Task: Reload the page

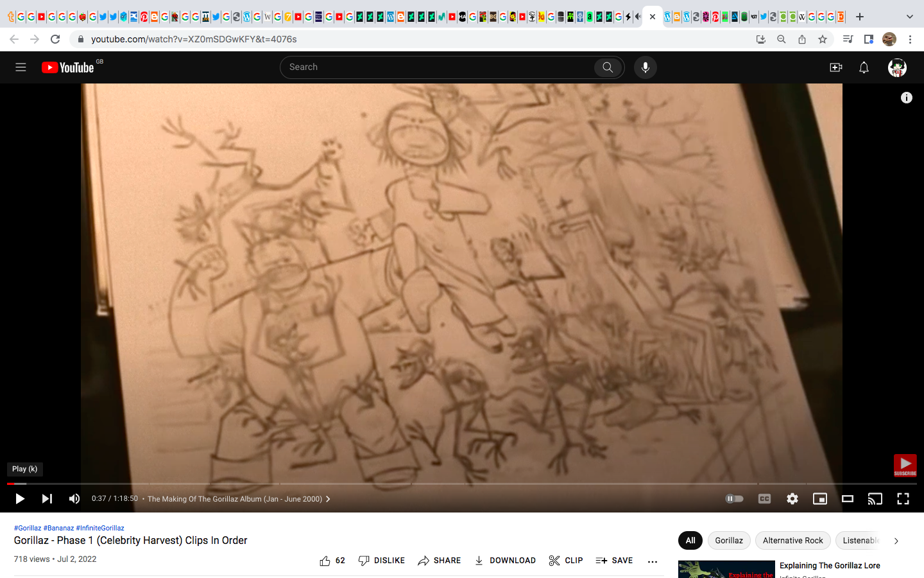Action: tap(55, 39)
